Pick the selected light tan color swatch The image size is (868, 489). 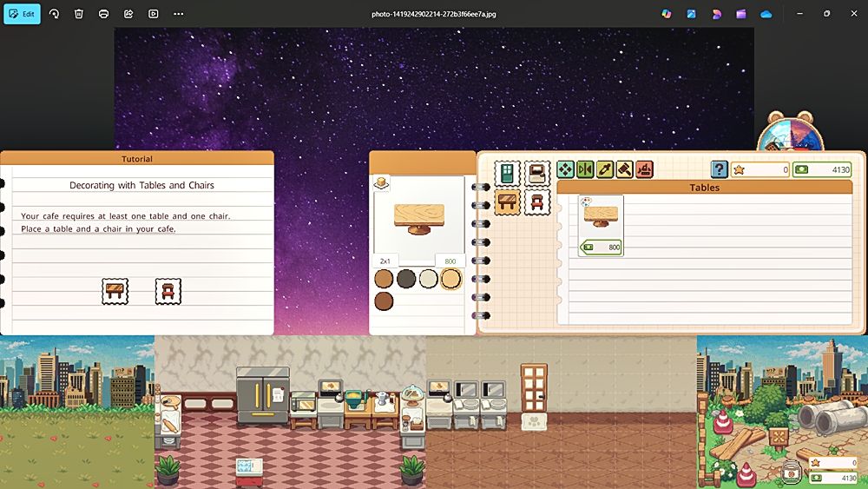(x=451, y=279)
